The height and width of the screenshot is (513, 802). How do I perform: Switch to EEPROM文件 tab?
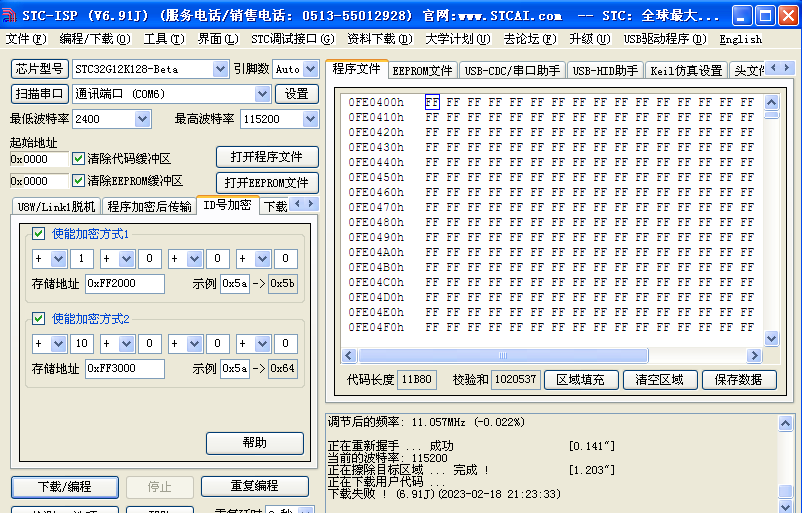click(x=422, y=71)
